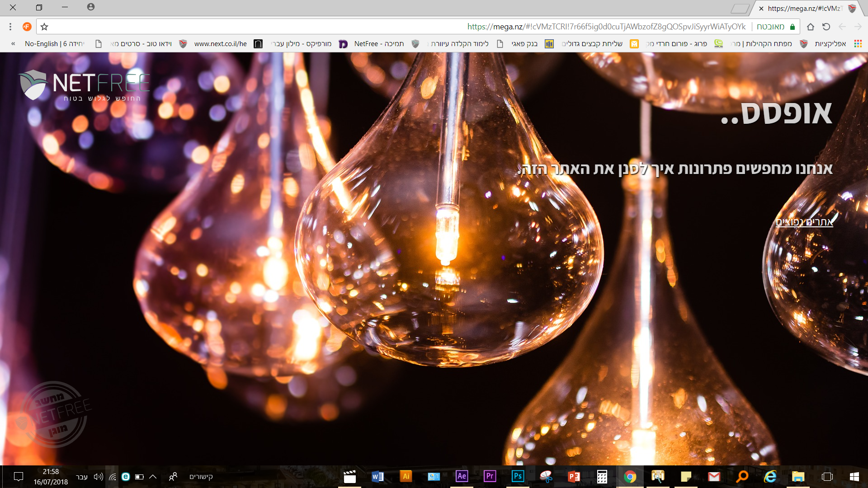Expand the קישורים links toolbar on taskbar
The height and width of the screenshot is (488, 868).
click(x=201, y=477)
